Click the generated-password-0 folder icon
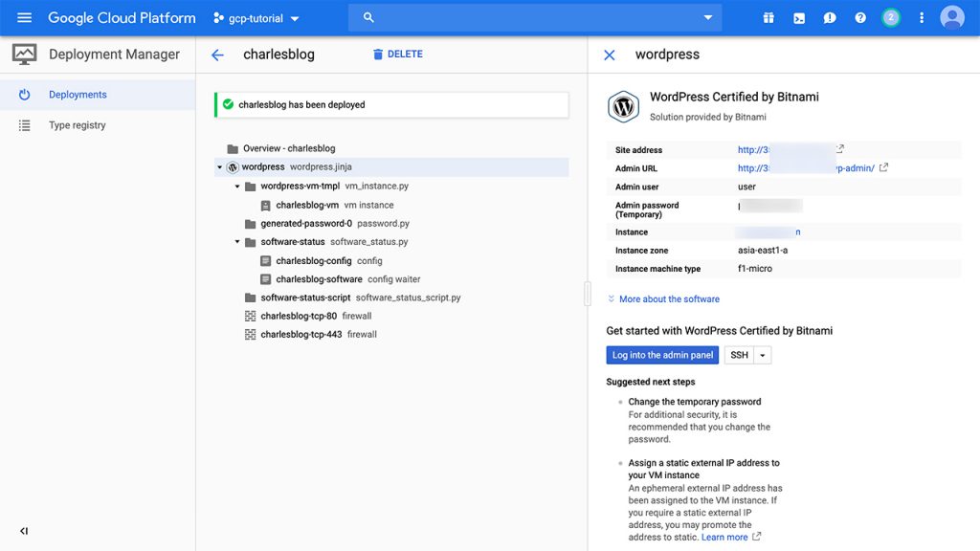This screenshot has height=551, width=980. tap(251, 224)
